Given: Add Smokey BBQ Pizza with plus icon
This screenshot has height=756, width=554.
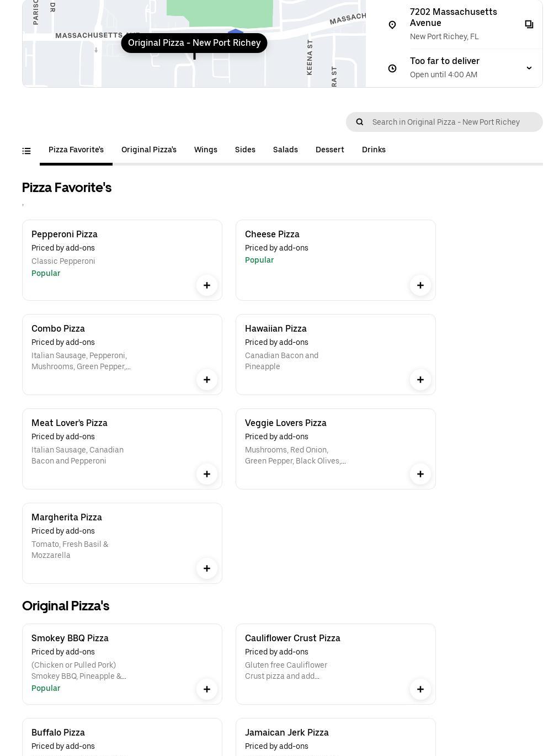Looking at the screenshot, I should pyautogui.click(x=207, y=689).
